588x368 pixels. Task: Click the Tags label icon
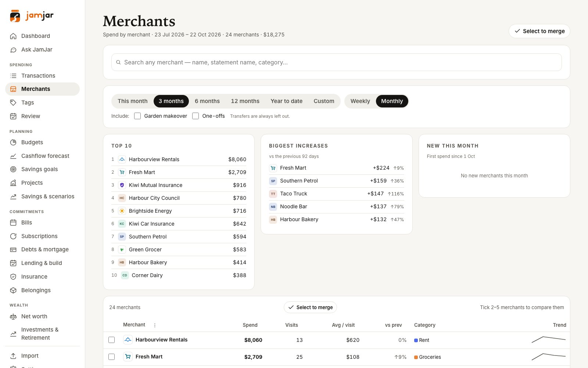[13, 103]
